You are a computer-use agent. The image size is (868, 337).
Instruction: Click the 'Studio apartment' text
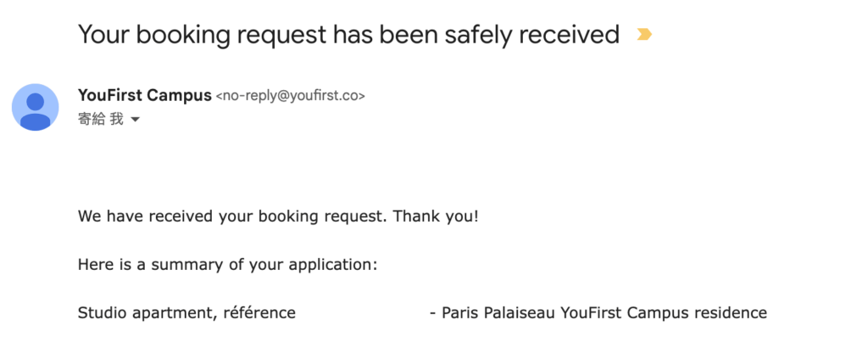point(147,313)
